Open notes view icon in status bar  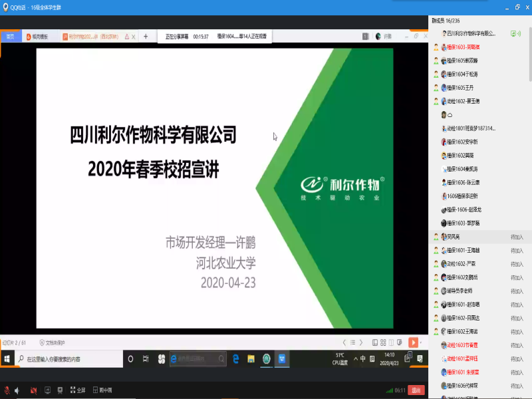pyautogui.click(x=400, y=342)
